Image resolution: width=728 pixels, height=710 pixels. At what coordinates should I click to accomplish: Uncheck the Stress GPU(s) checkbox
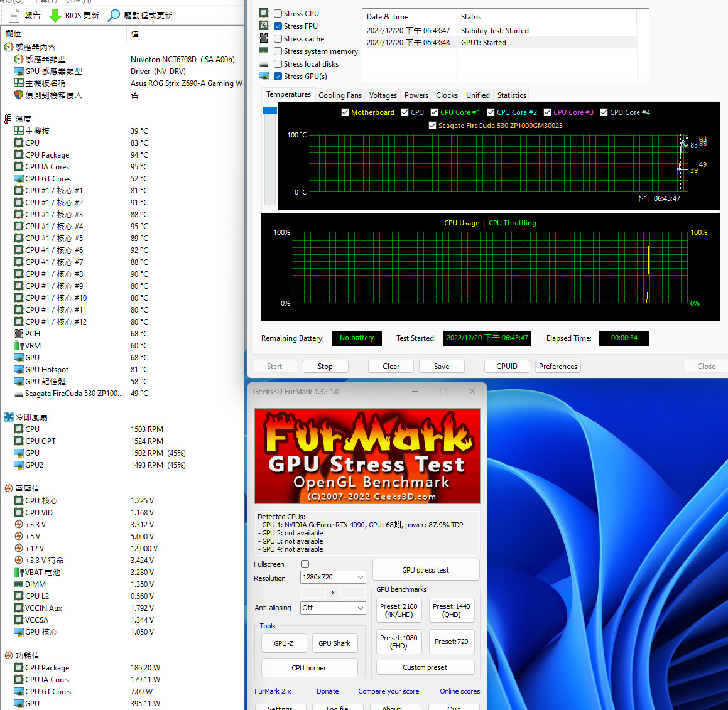[278, 76]
